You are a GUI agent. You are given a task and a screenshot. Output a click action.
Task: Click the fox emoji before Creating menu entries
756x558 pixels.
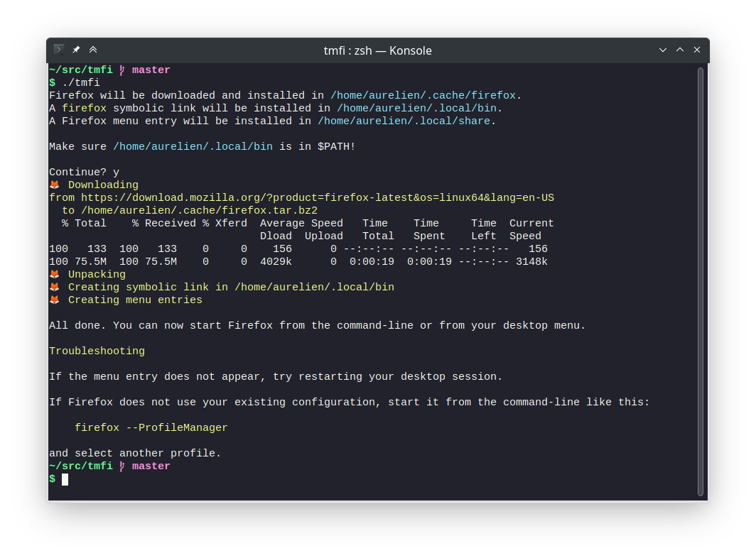[x=55, y=300]
